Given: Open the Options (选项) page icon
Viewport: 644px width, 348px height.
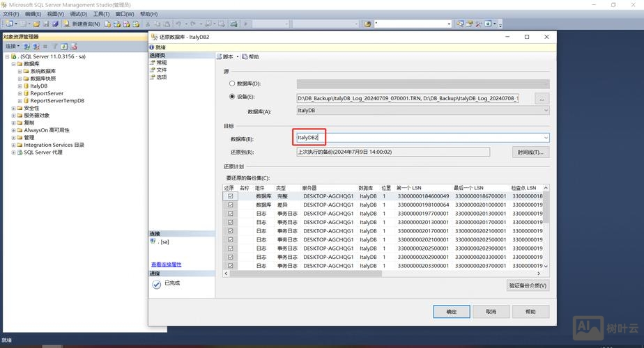Looking at the screenshot, I should pyautogui.click(x=152, y=77).
